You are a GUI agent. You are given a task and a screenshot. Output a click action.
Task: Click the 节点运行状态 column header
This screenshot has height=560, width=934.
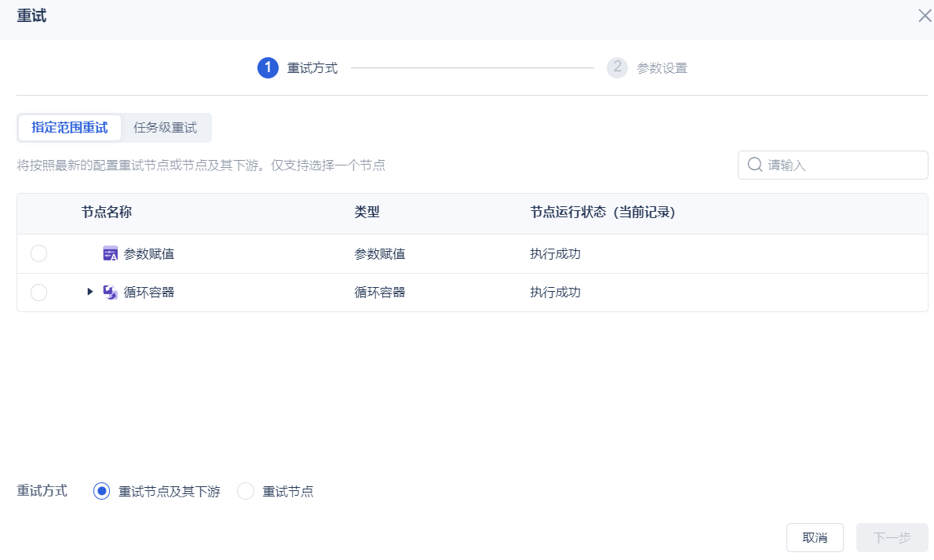(603, 212)
